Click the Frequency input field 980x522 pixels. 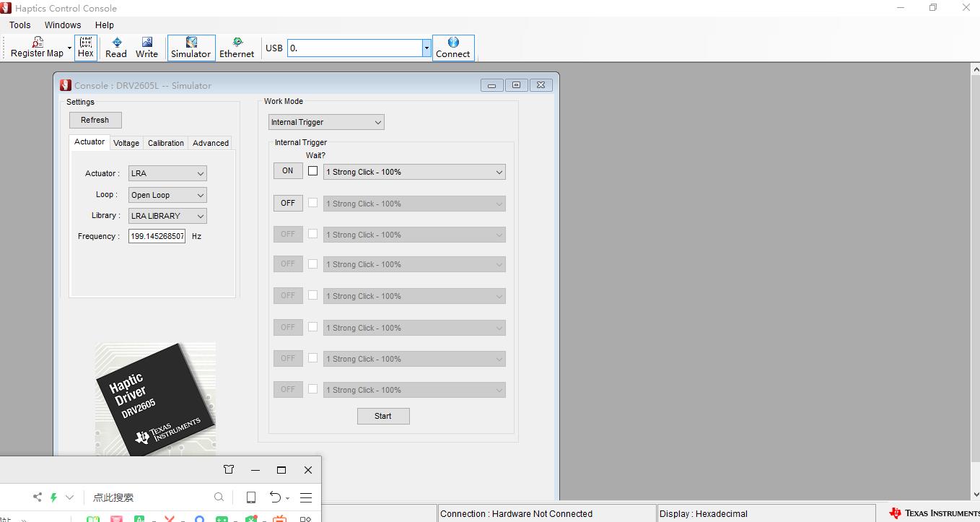click(157, 236)
